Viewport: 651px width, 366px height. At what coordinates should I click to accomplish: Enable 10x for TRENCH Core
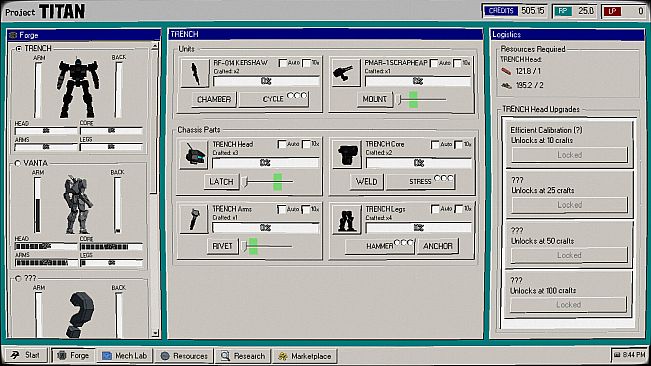[x=458, y=144]
